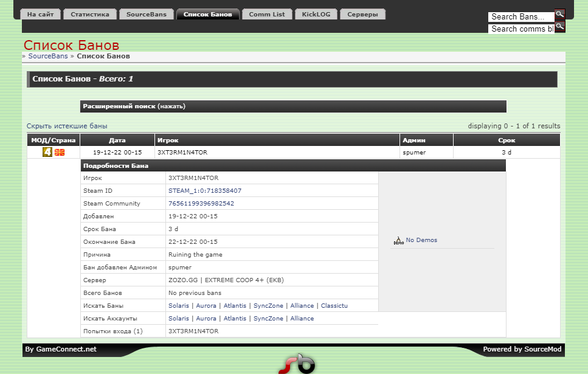
Task: Open the Серверы tab
Action: click(x=362, y=14)
